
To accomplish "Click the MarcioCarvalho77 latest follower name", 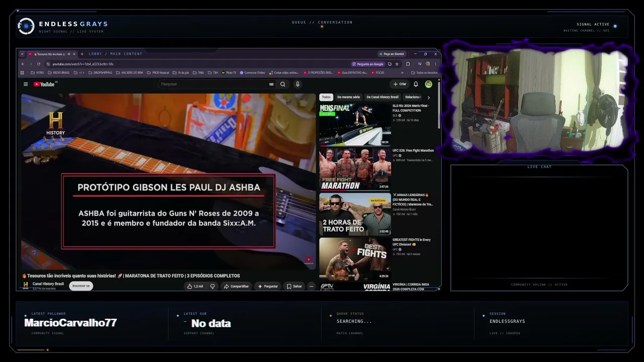I will 70,323.
